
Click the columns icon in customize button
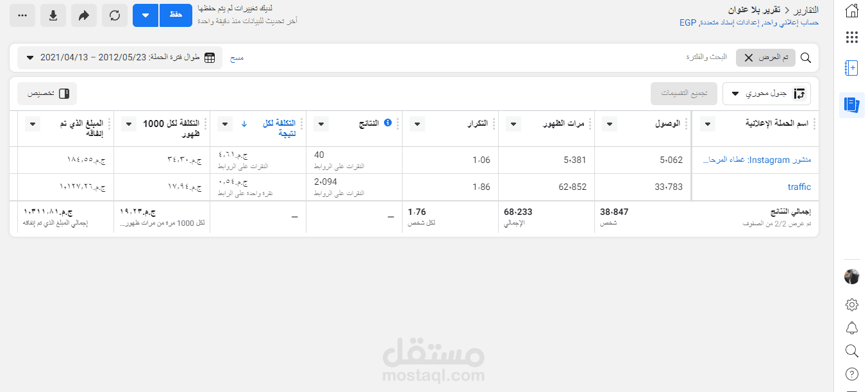pyautogui.click(x=64, y=94)
